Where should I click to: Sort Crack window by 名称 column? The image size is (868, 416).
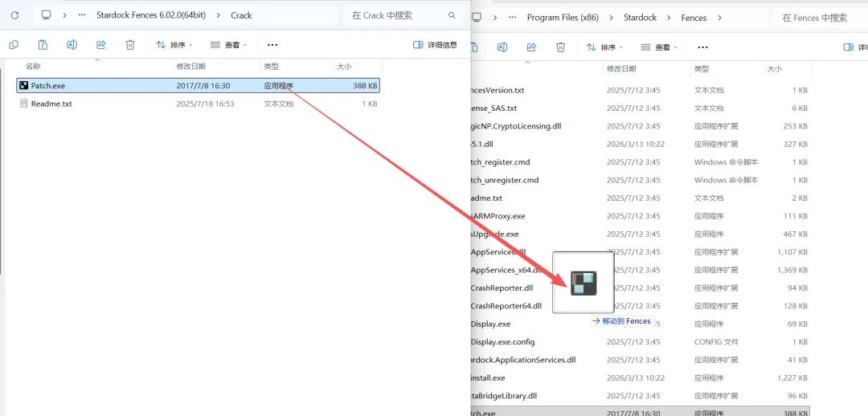[x=33, y=67]
